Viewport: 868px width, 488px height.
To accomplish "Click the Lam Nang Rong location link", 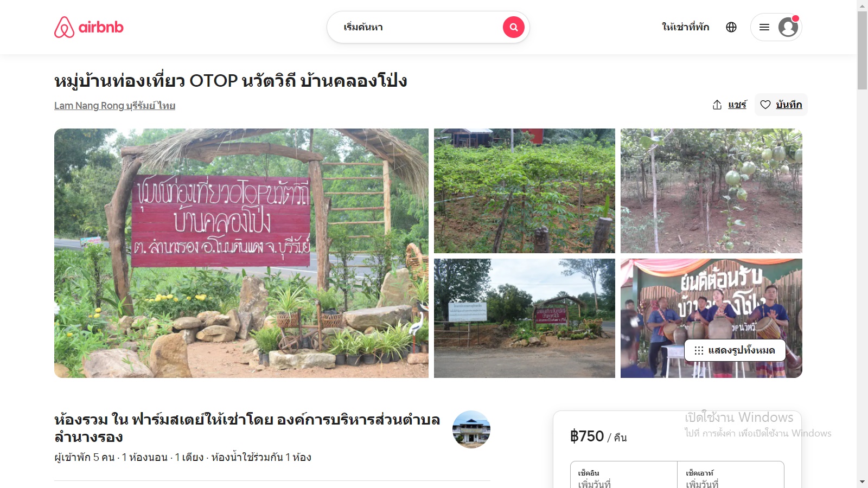I will (114, 106).
